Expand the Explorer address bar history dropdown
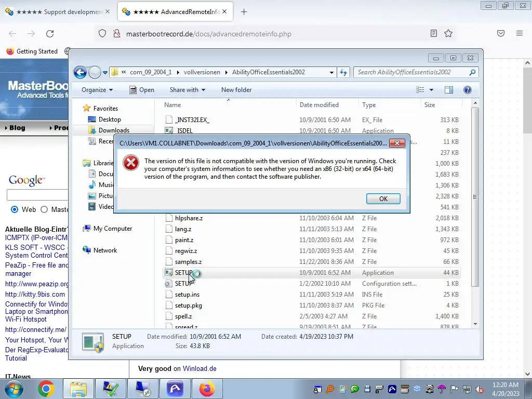Screen dimensions: 532x399 (x=331, y=72)
